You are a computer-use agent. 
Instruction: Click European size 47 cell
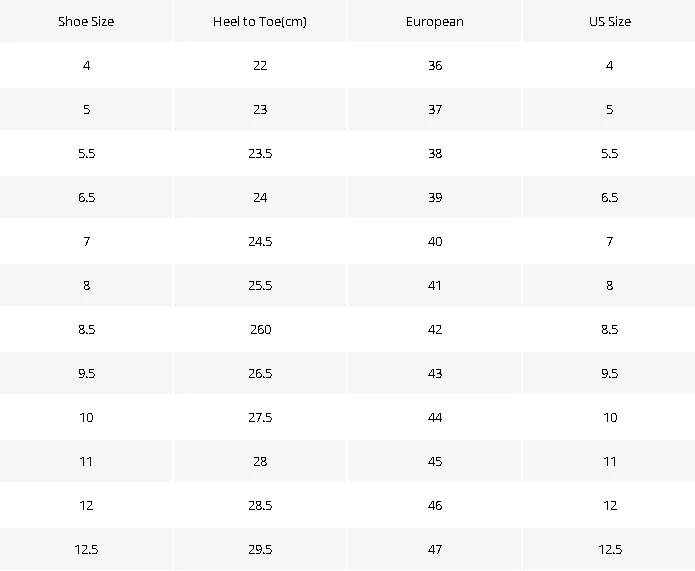(x=435, y=549)
